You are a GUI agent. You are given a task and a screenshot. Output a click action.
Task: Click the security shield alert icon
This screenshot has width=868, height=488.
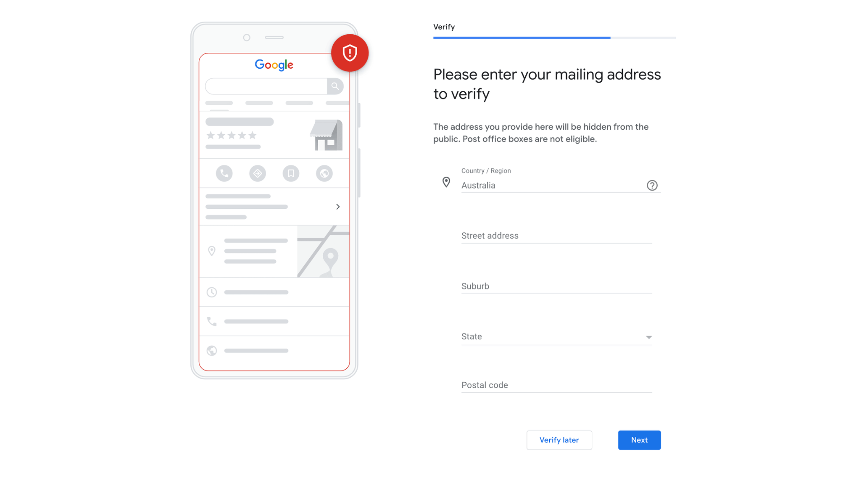pyautogui.click(x=349, y=52)
